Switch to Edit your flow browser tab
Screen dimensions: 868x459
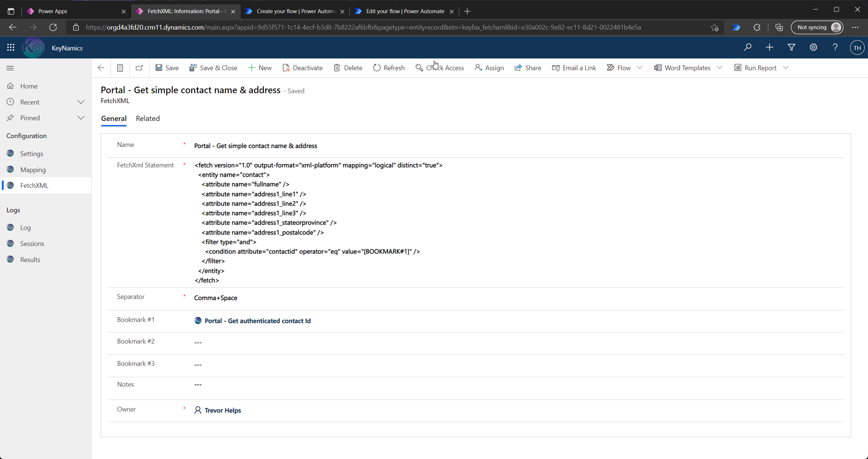(x=405, y=11)
